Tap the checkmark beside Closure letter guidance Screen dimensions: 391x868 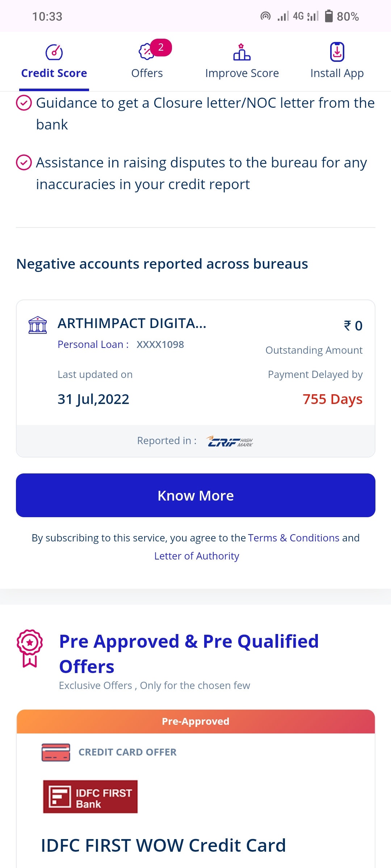point(24,103)
